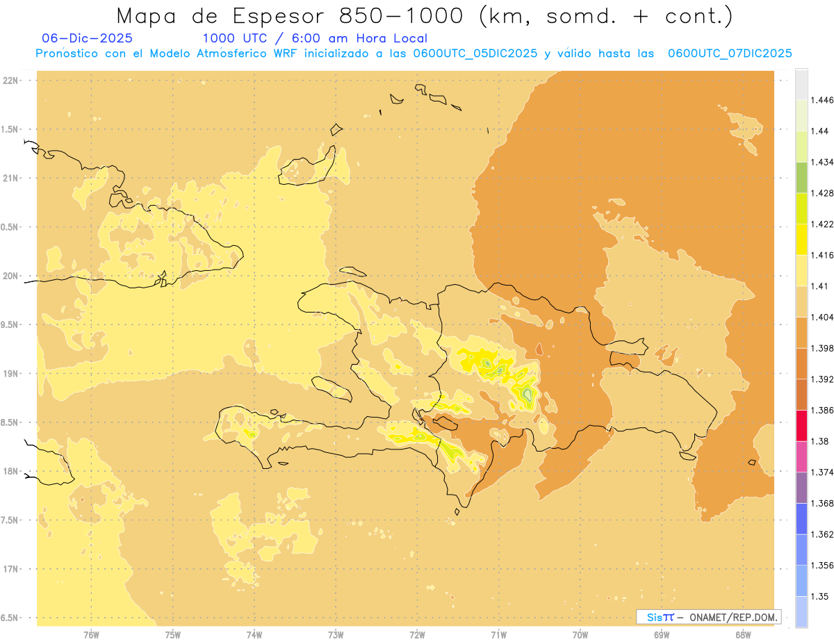
Task: Click the '1.356' legend value
Action: tap(821, 565)
